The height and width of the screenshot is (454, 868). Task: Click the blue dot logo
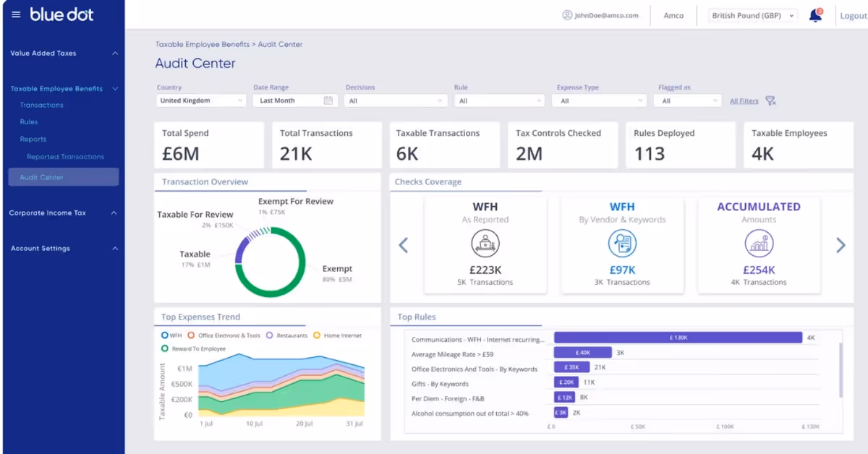64,14
